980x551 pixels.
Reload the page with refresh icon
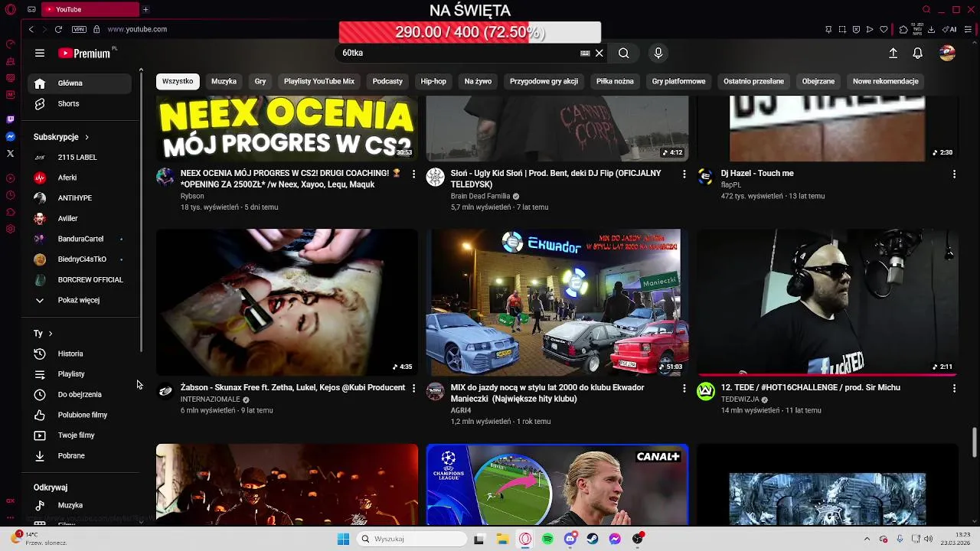tap(58, 29)
